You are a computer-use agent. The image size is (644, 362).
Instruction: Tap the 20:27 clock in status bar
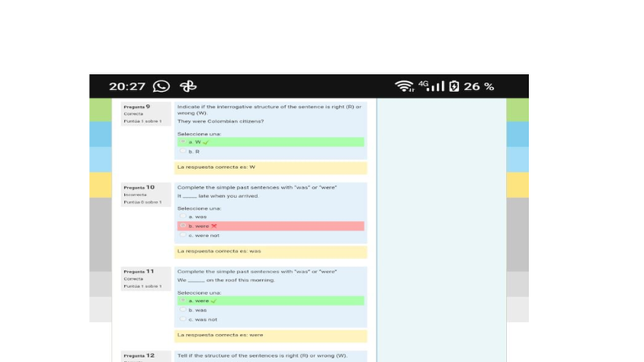coord(126,86)
